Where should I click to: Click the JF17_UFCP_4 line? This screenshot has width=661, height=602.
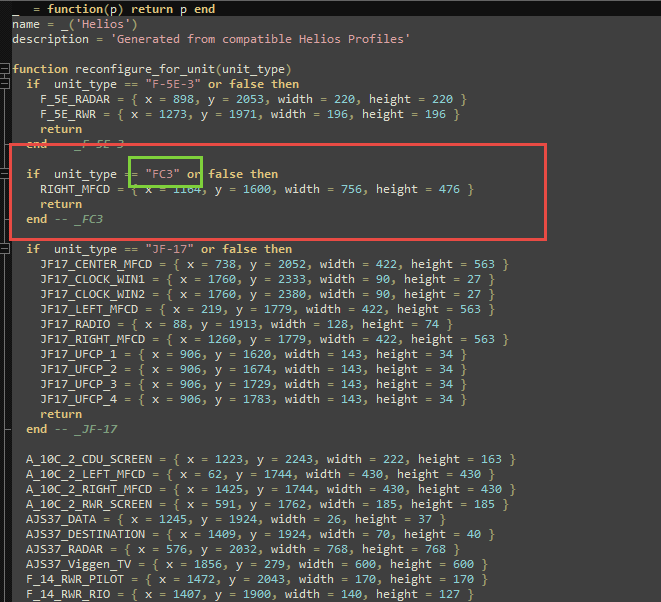point(253,399)
